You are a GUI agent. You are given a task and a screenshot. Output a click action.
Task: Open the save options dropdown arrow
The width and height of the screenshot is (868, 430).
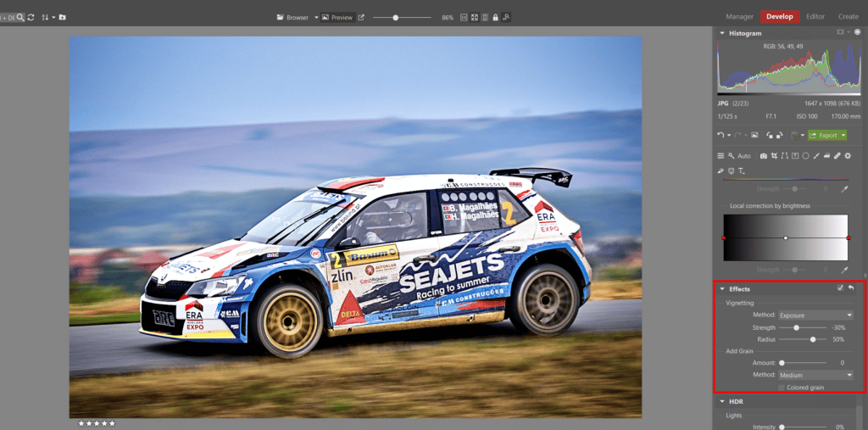[803, 135]
